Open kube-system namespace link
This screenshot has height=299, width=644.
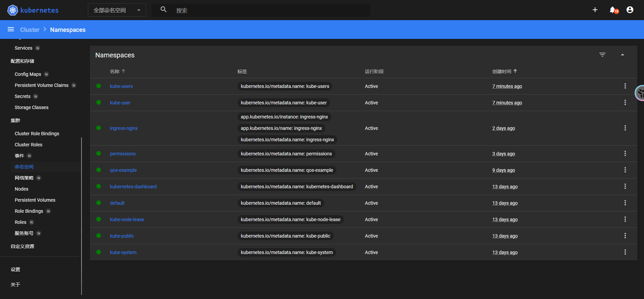pyautogui.click(x=123, y=252)
